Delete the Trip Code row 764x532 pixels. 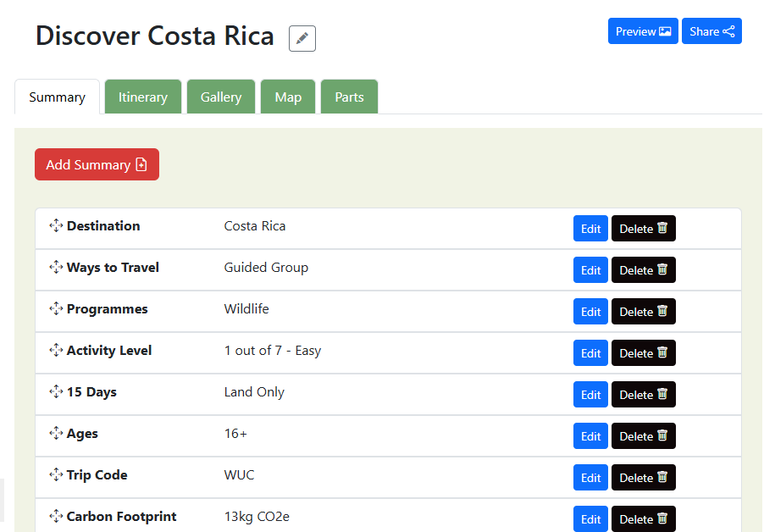644,478
